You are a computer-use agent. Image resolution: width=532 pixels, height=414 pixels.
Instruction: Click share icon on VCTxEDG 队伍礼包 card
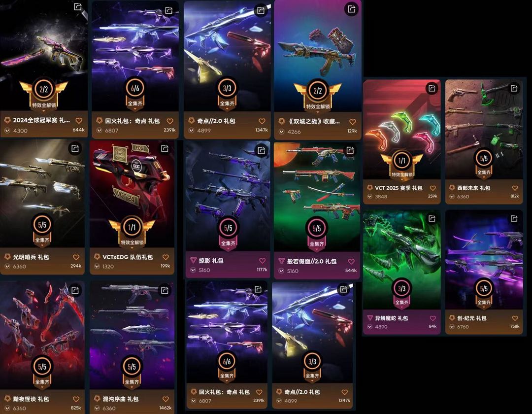click(x=165, y=148)
